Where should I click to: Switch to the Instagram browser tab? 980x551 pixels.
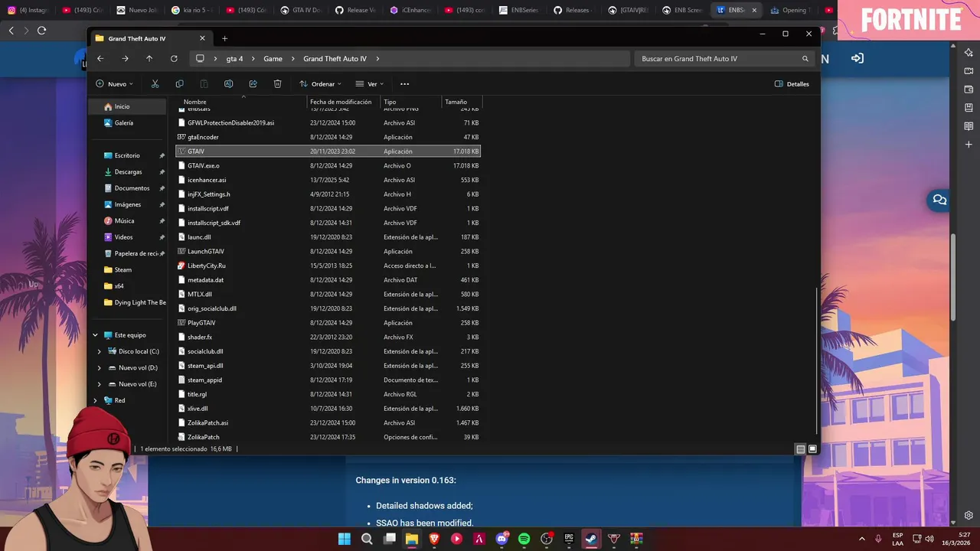coord(28,10)
